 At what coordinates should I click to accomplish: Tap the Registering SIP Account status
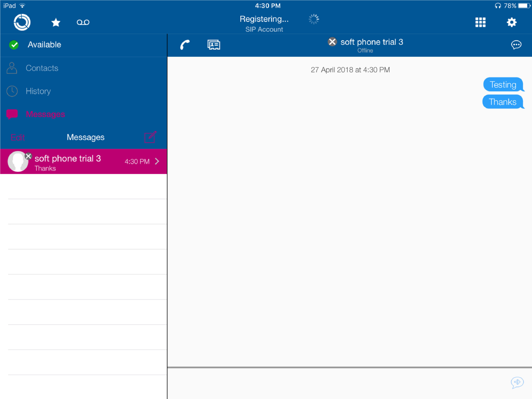click(264, 24)
